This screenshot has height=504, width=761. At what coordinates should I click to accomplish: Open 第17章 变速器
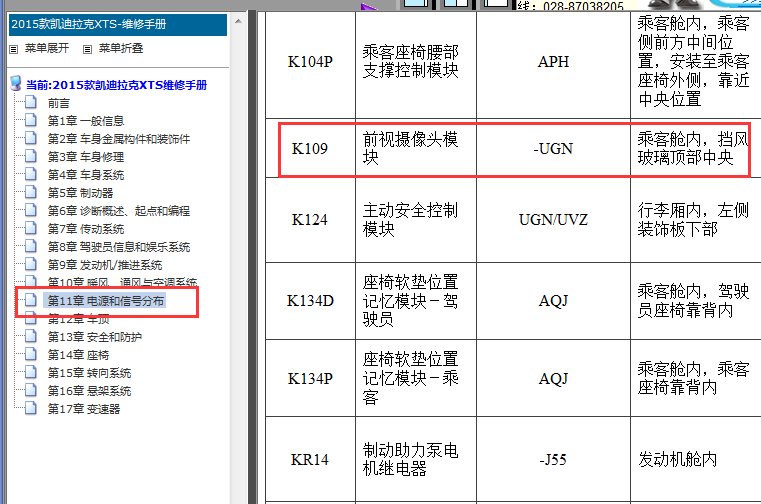pyautogui.click(x=84, y=409)
